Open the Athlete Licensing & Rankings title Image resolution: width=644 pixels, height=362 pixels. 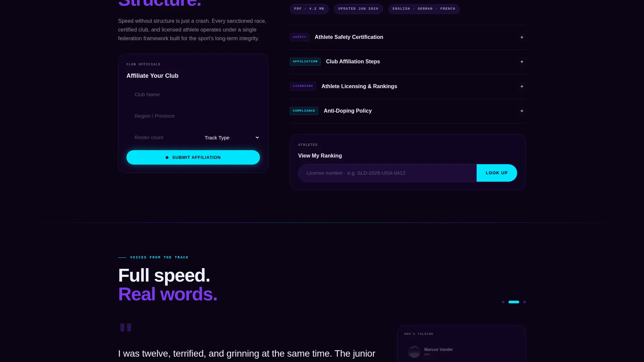pyautogui.click(x=359, y=86)
